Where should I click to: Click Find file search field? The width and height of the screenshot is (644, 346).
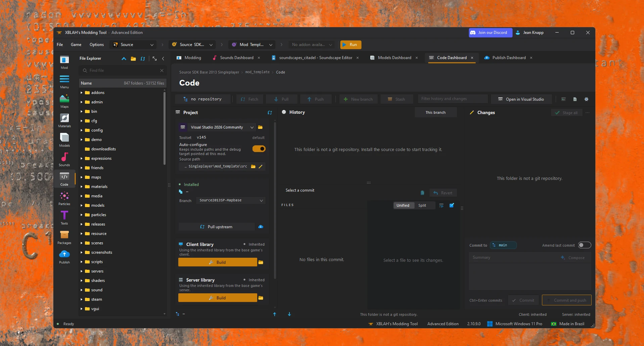(x=123, y=70)
